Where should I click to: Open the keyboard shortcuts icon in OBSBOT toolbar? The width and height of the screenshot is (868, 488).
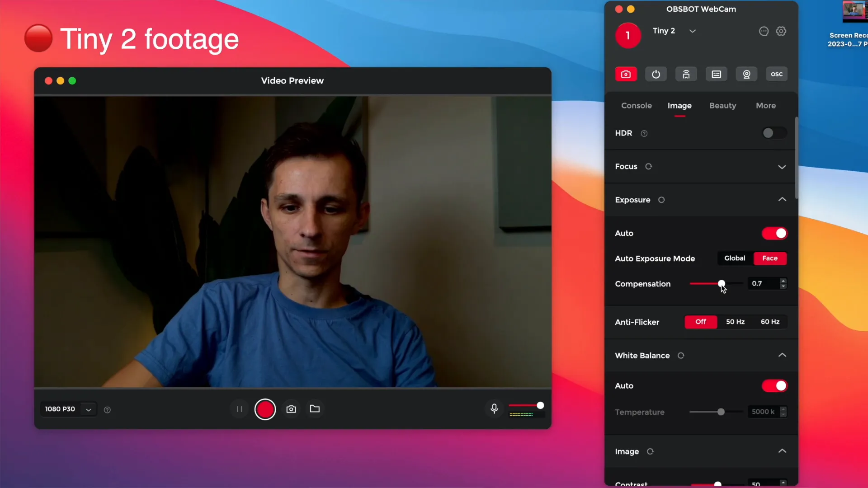tap(717, 74)
